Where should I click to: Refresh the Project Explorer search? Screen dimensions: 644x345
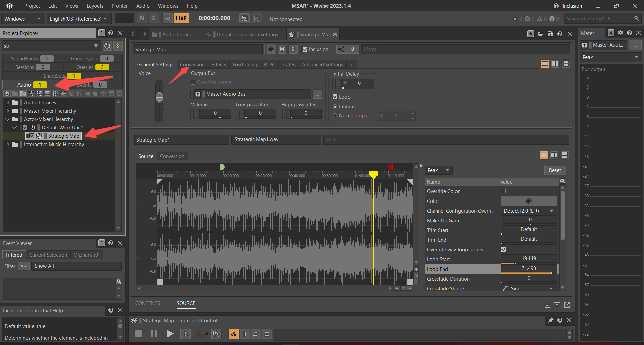point(107,46)
